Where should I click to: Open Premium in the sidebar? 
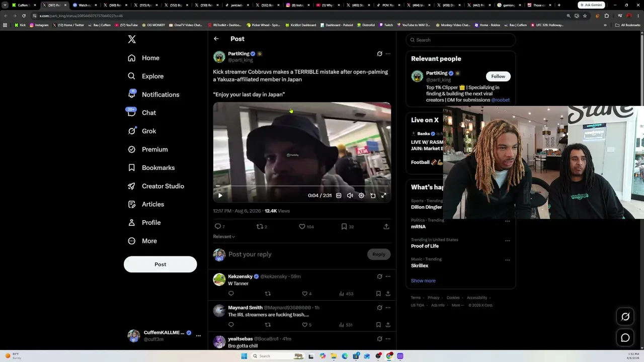147,149
